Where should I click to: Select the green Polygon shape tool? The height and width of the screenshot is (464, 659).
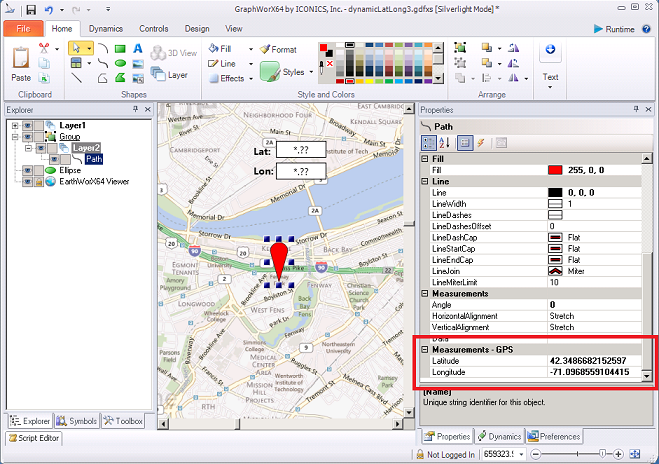click(x=120, y=78)
